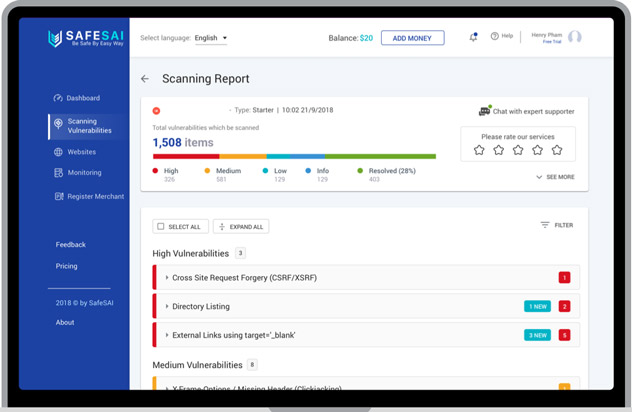Open Henry Pham's profile avatar
Viewport: 632px width, 412px height.
(574, 37)
